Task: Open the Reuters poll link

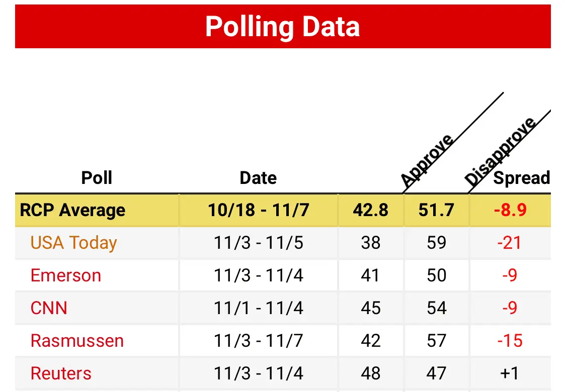Action: point(61,373)
